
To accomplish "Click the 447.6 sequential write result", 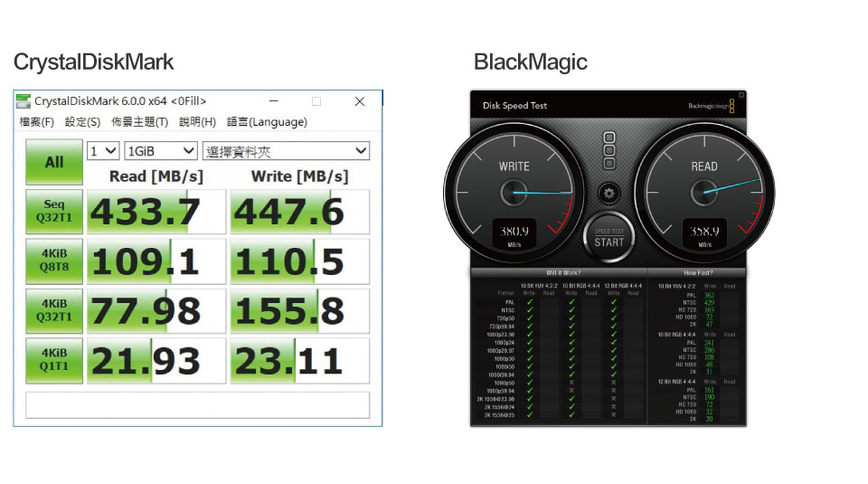I will pyautogui.click(x=300, y=212).
